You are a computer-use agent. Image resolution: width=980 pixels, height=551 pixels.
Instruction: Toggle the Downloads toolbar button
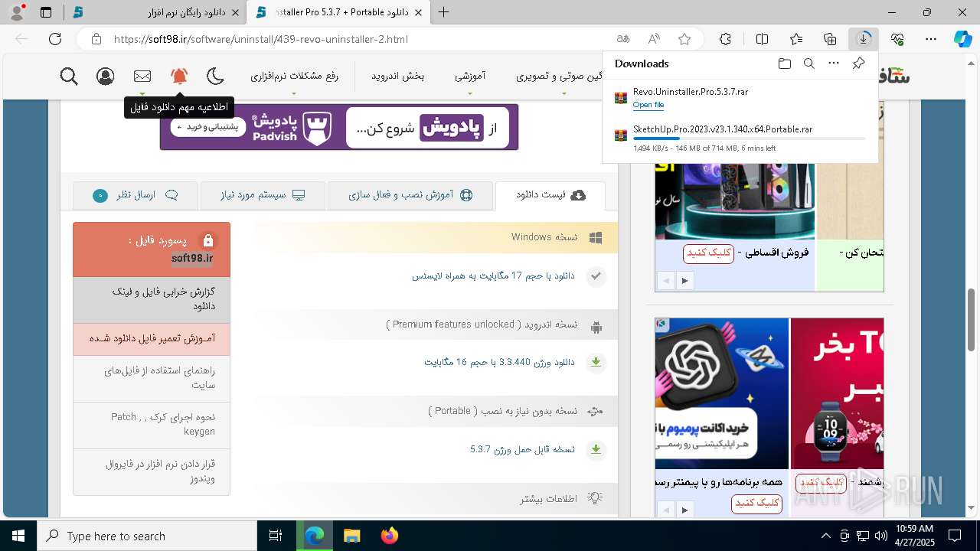864,39
